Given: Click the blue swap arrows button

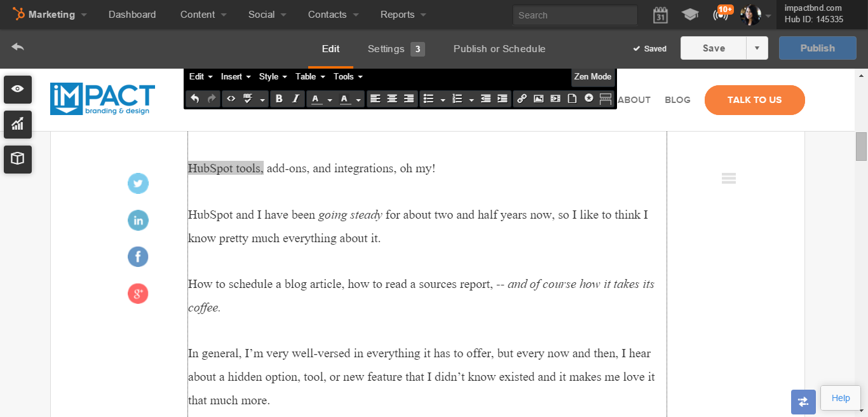Looking at the screenshot, I should pos(803,402).
